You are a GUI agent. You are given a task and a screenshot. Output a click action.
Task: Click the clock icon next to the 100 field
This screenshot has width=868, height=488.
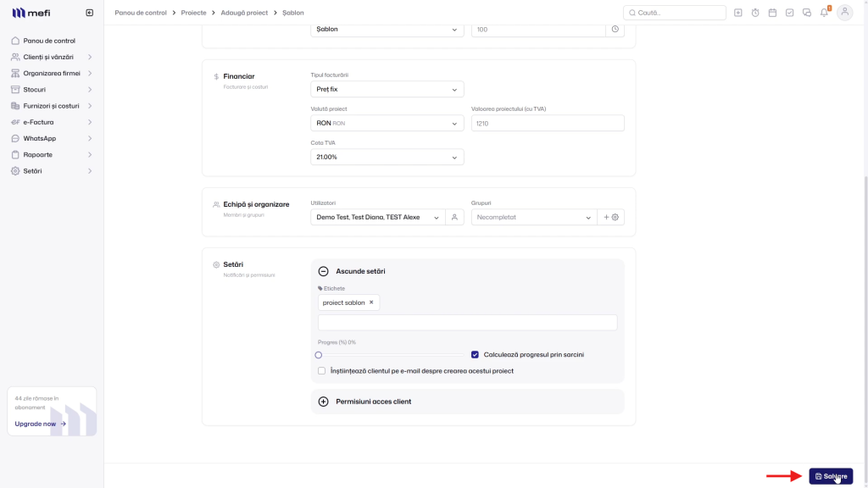coord(615,30)
